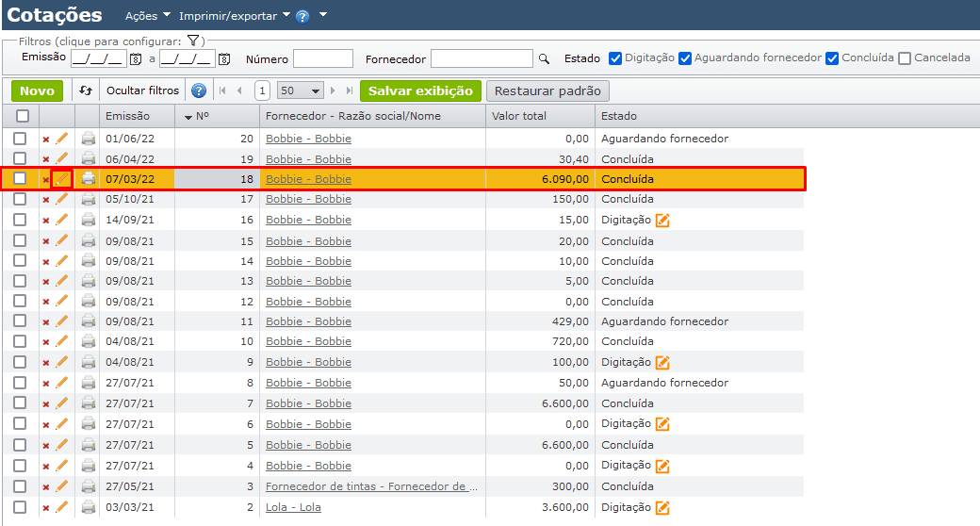Image resolution: width=980 pixels, height=526 pixels.
Task: Print quotation number 3
Action: click(x=89, y=486)
